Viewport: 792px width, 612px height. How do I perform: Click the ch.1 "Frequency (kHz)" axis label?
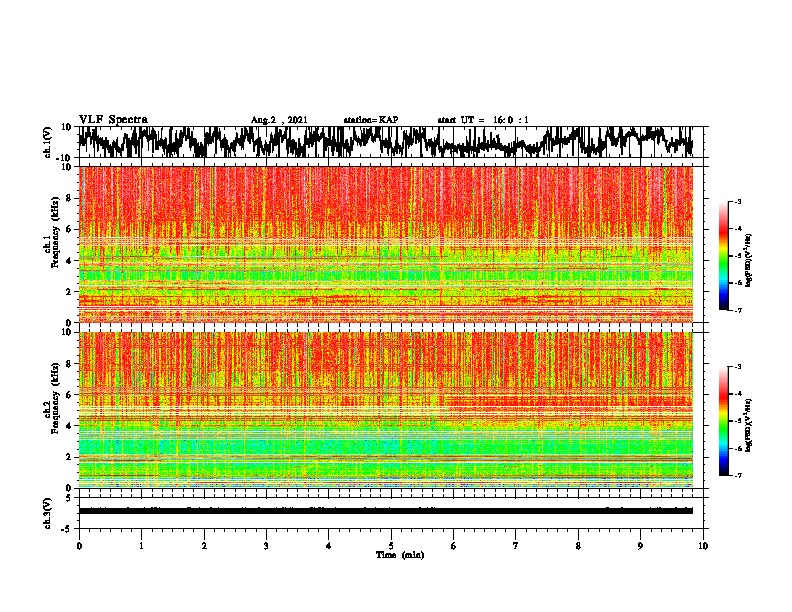56,232
